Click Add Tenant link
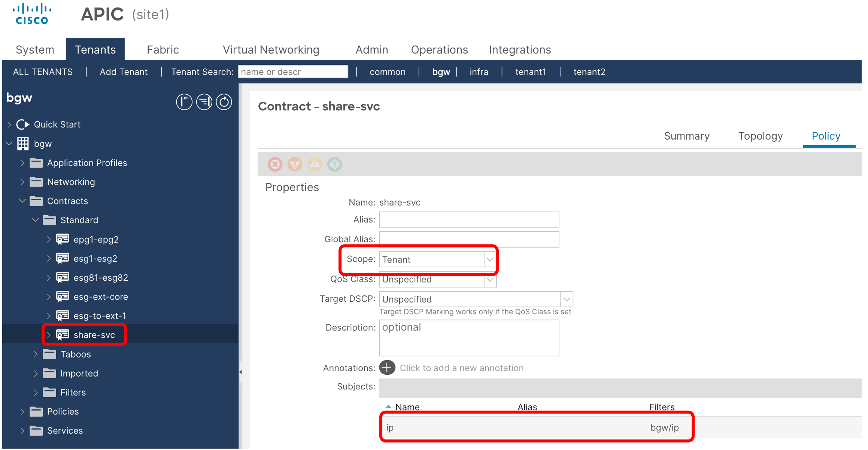The width and height of the screenshot is (868, 450). [124, 72]
